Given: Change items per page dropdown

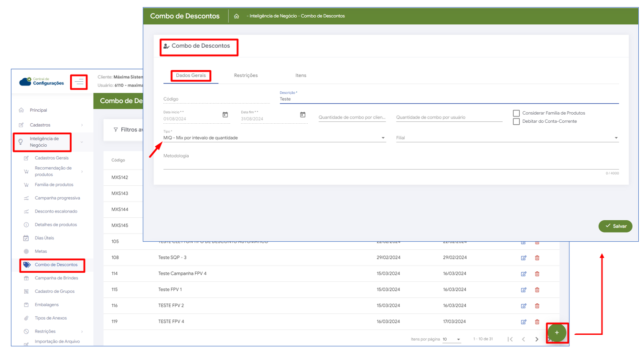Looking at the screenshot, I should pyautogui.click(x=451, y=340).
